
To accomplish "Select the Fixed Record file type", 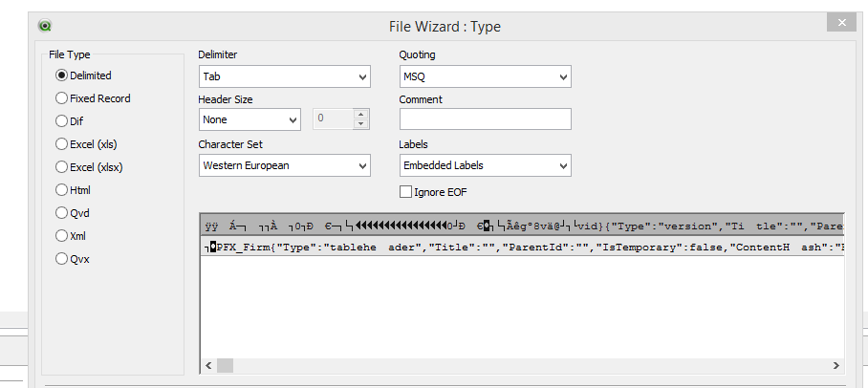I will (x=62, y=98).
